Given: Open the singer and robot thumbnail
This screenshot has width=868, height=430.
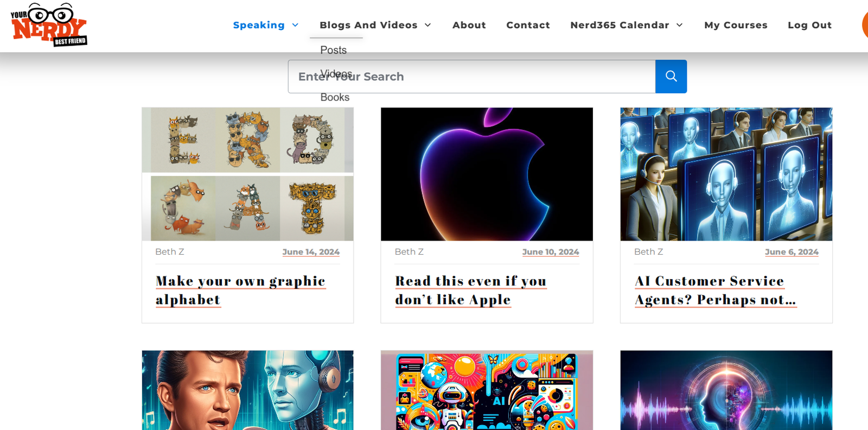Looking at the screenshot, I should click(248, 390).
